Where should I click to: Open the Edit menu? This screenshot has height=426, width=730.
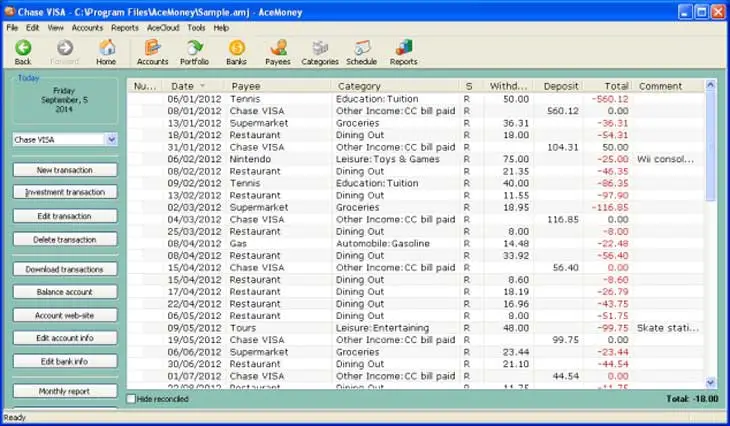click(x=33, y=28)
